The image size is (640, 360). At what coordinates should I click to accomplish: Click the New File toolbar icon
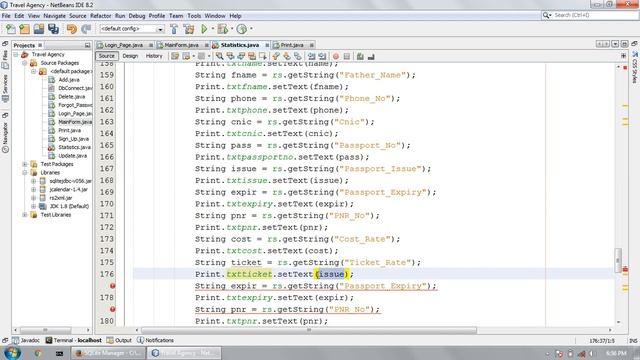click(11, 29)
